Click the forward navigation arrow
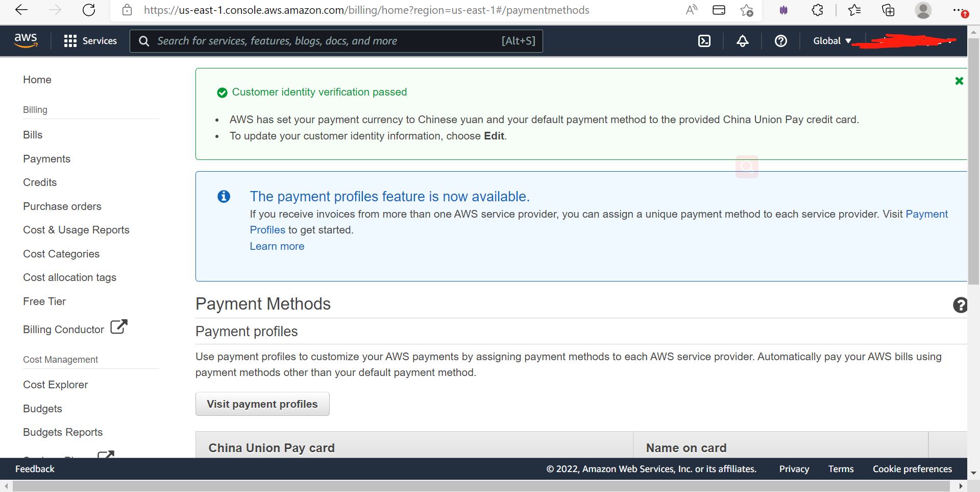 pos(55,10)
